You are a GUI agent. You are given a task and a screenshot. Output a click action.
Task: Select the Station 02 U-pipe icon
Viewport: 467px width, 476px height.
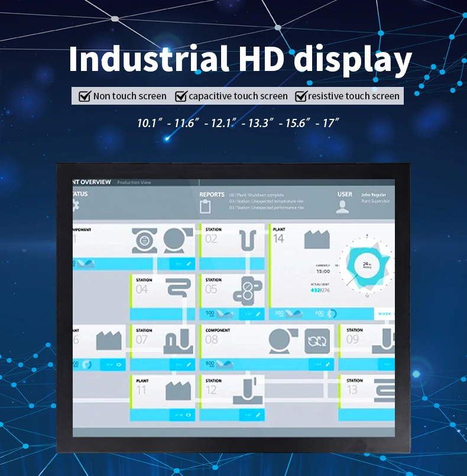click(248, 240)
